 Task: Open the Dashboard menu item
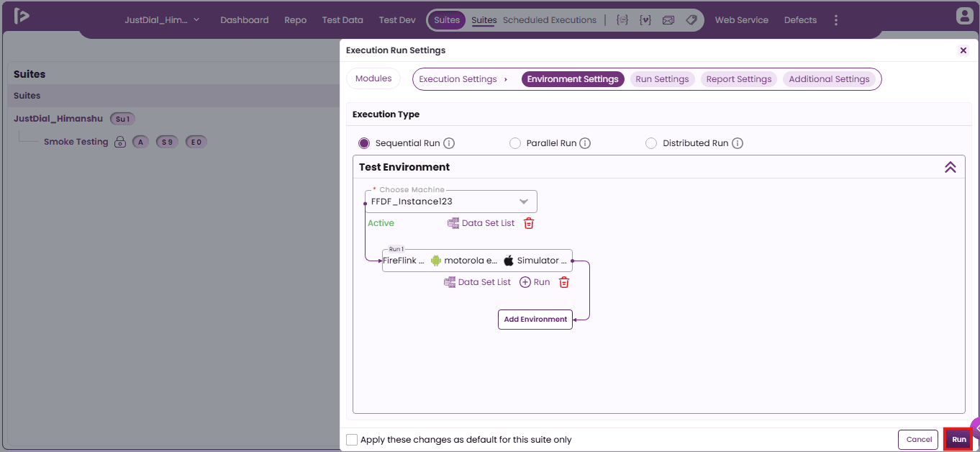click(x=245, y=20)
